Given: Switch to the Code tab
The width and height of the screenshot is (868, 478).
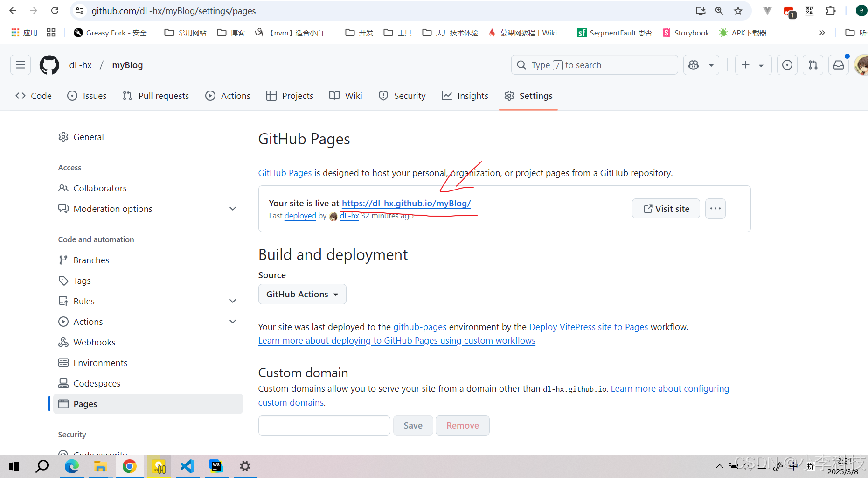Looking at the screenshot, I should (x=34, y=96).
